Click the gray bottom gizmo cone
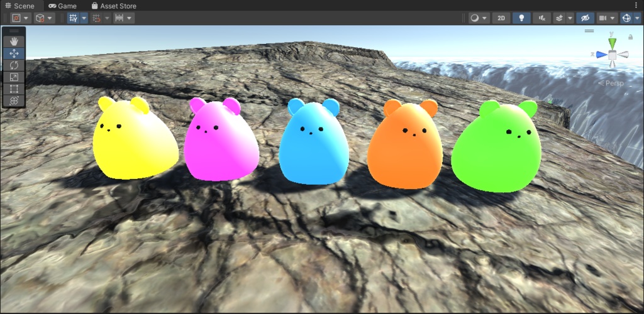 click(613, 64)
